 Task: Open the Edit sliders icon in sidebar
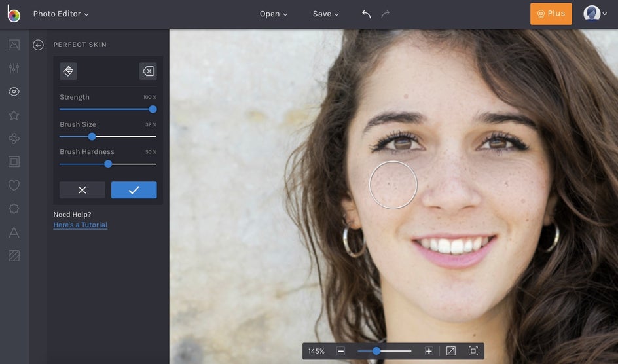(x=14, y=68)
